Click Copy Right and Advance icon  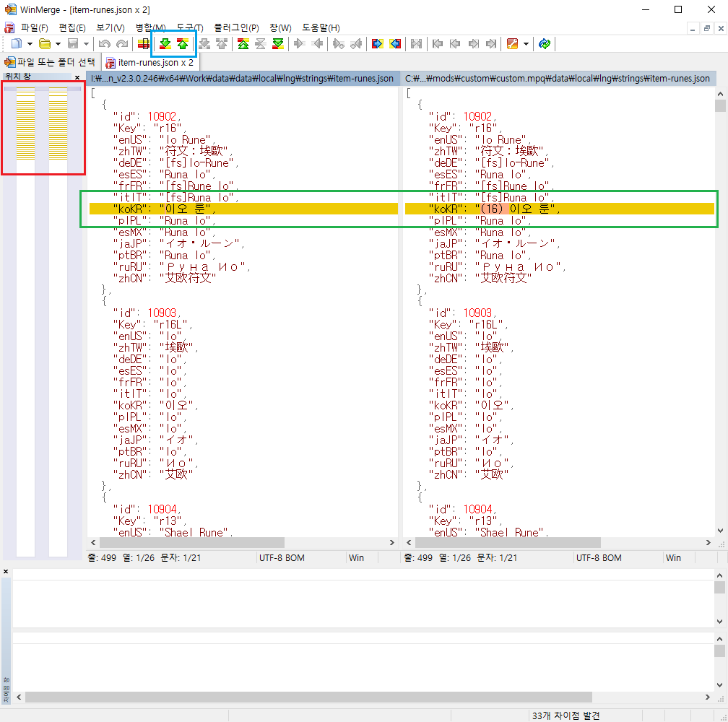339,43
